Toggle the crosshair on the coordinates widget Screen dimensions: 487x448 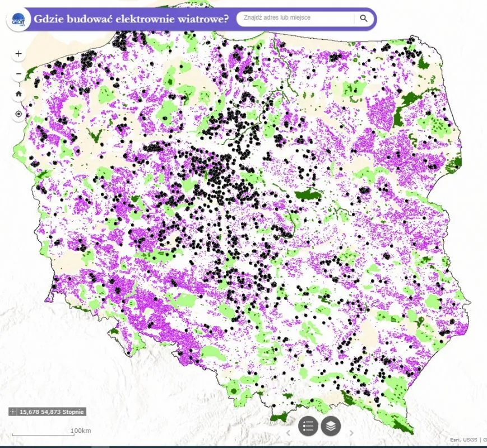[x=12, y=412]
